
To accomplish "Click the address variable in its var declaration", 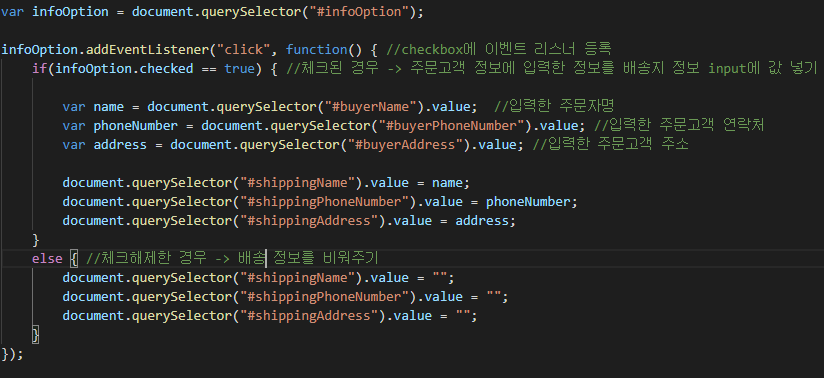I will (x=120, y=145).
